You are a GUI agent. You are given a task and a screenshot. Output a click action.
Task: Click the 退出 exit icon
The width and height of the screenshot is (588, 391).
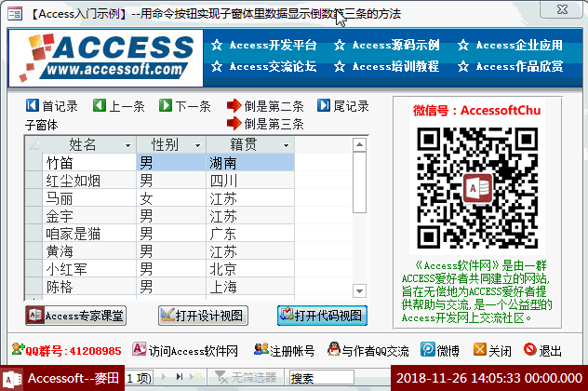coord(529,351)
